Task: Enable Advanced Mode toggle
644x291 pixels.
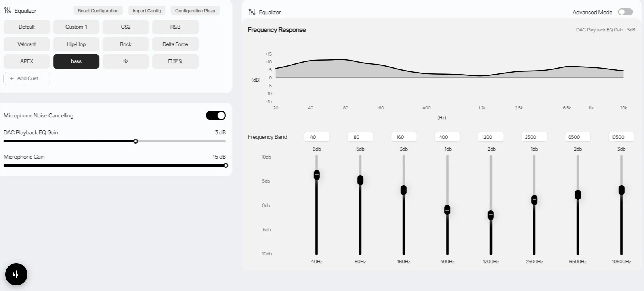Action: pyautogui.click(x=625, y=12)
